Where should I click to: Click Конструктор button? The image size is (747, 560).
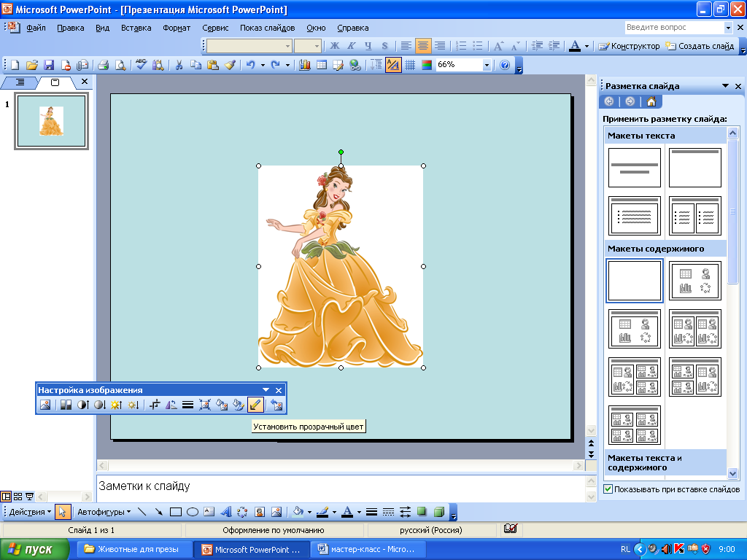(x=630, y=46)
